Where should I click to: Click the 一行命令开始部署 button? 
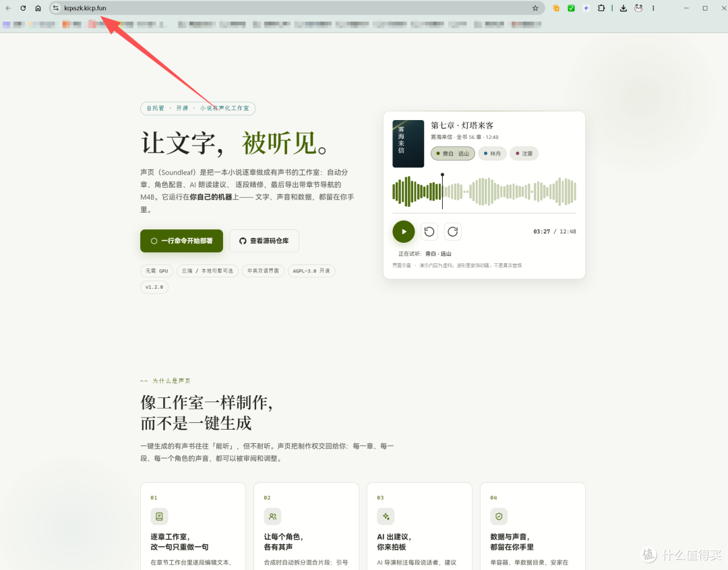181,241
